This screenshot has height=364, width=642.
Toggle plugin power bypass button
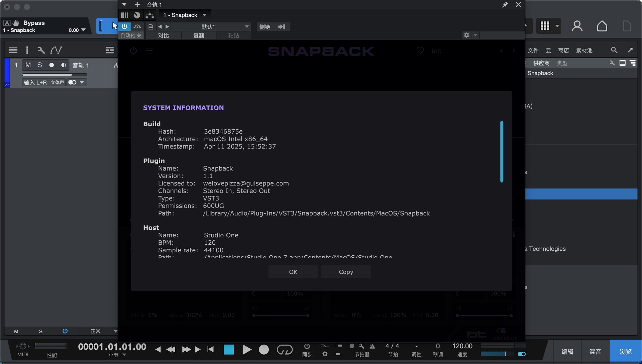[x=124, y=26]
